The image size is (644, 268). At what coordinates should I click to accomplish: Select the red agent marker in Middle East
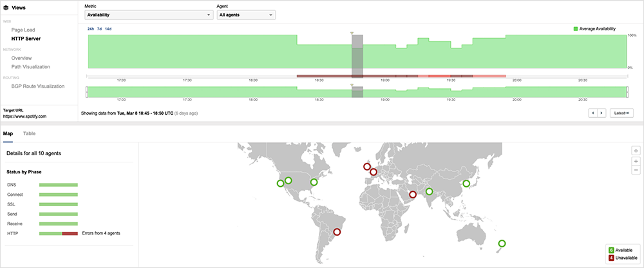pos(413,193)
